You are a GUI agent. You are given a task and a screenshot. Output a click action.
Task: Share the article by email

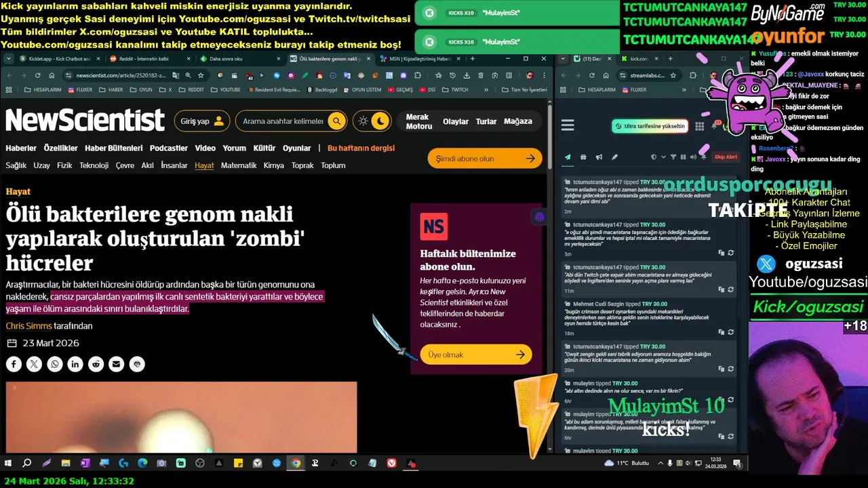[x=117, y=364]
